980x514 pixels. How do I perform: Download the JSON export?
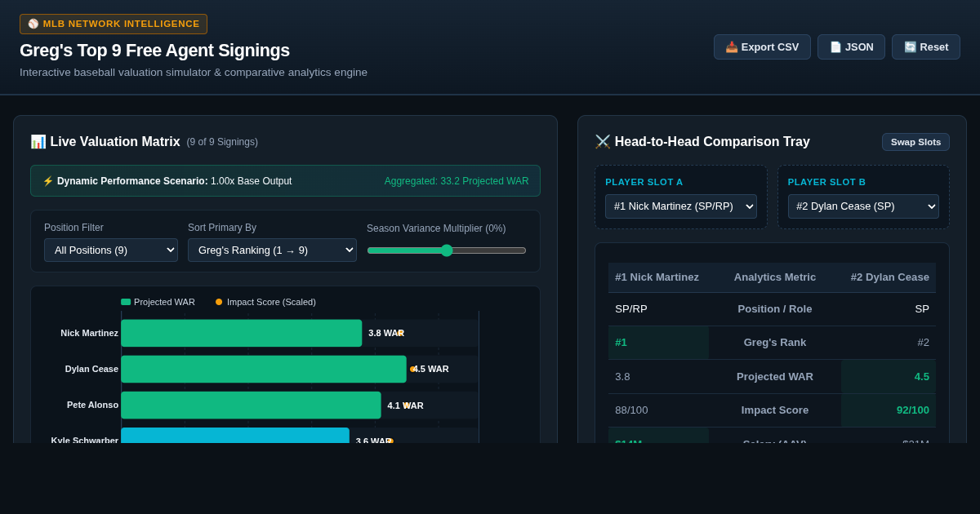click(x=851, y=47)
